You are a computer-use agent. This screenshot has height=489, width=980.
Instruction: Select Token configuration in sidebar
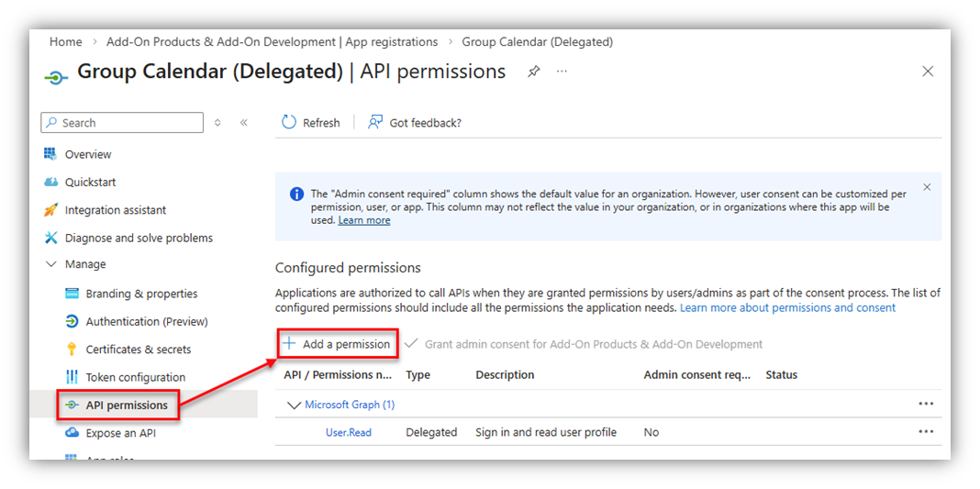click(135, 377)
